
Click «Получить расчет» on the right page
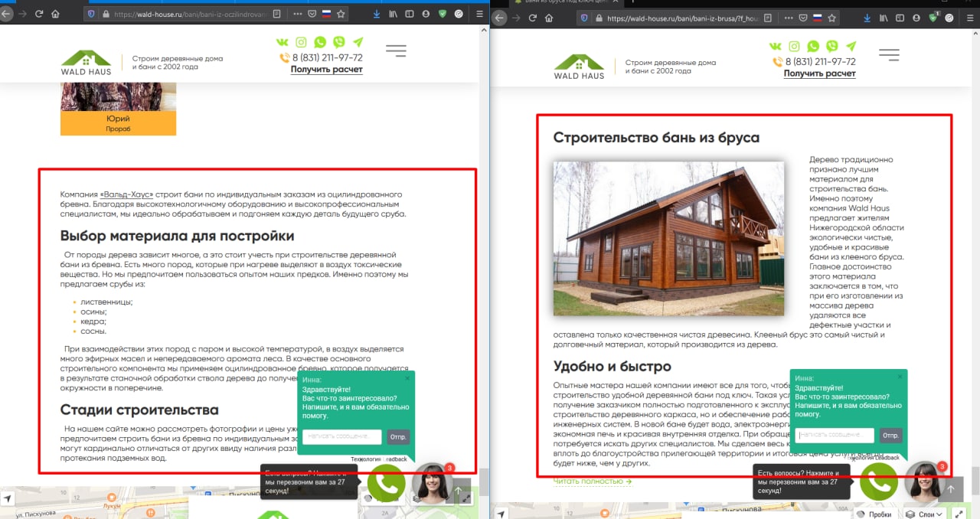(820, 73)
